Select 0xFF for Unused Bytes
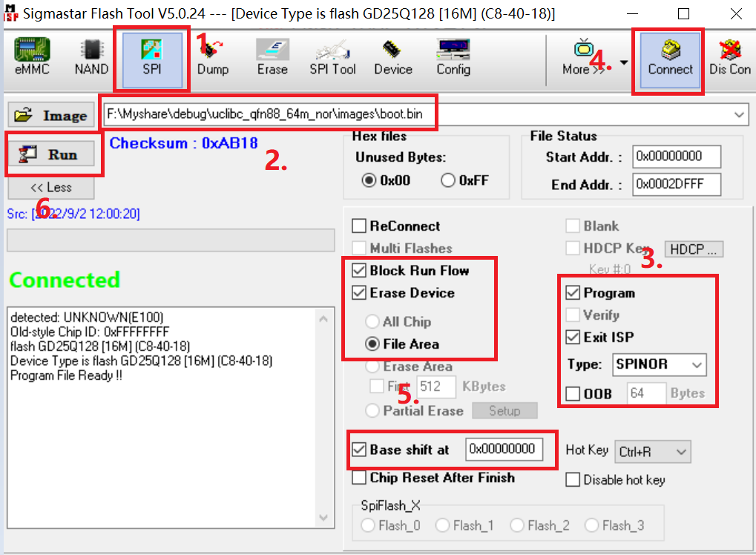 pyautogui.click(x=448, y=180)
